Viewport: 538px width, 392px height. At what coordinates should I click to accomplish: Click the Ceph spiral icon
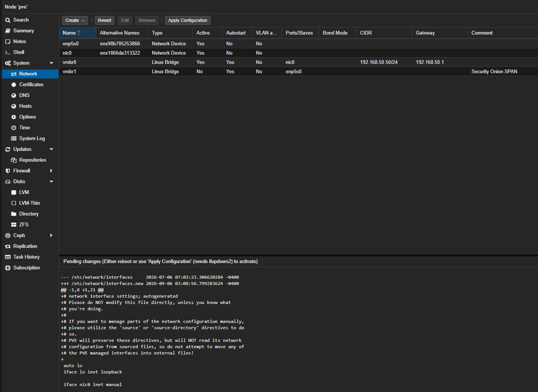coord(8,236)
